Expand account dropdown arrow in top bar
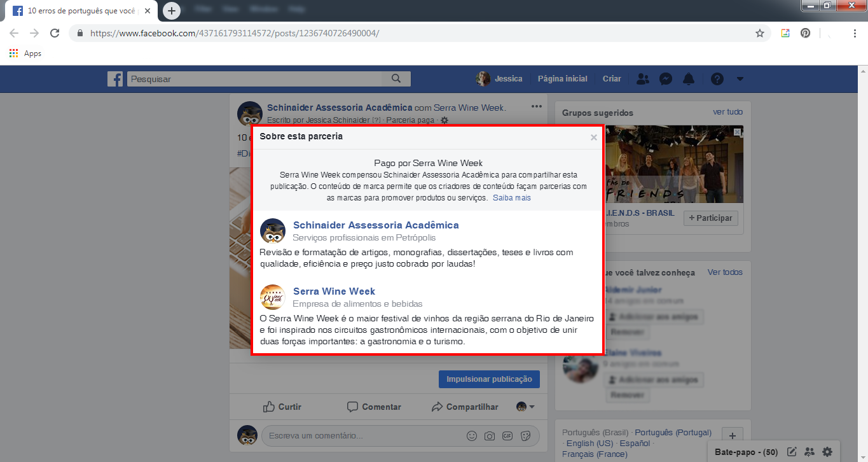 740,79
